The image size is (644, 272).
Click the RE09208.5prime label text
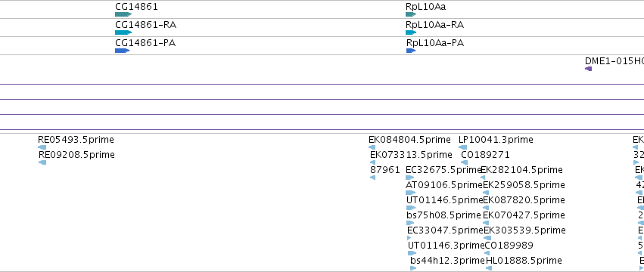pos(76,155)
